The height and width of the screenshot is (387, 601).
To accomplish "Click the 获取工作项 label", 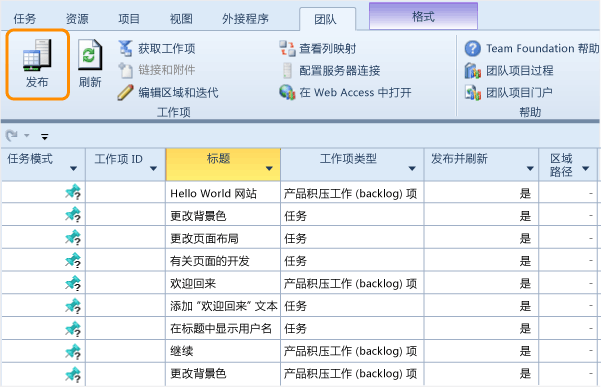I will pos(167,49).
